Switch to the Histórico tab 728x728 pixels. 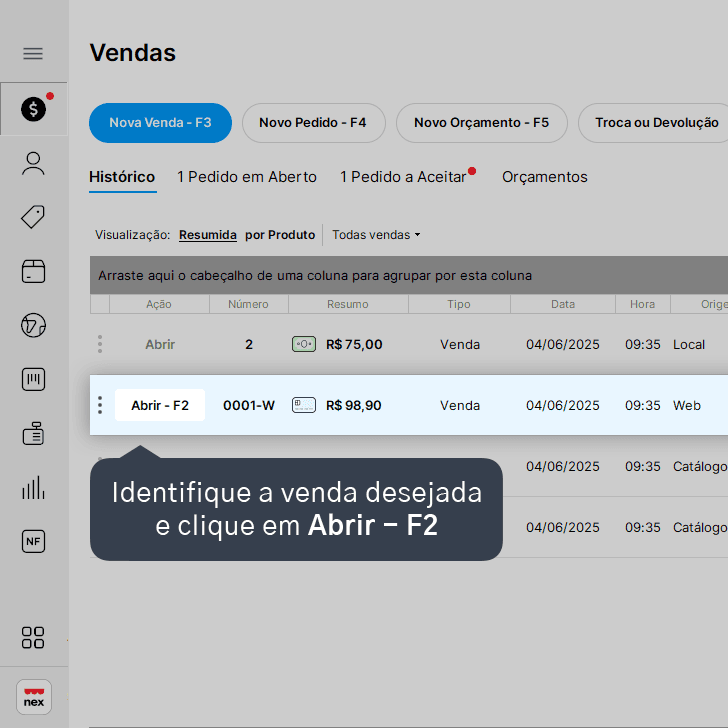click(122, 177)
